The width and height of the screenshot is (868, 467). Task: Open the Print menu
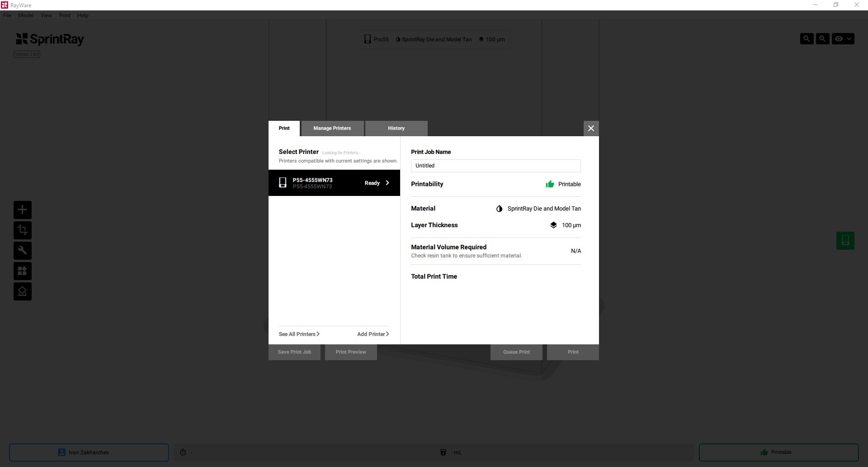click(x=65, y=15)
